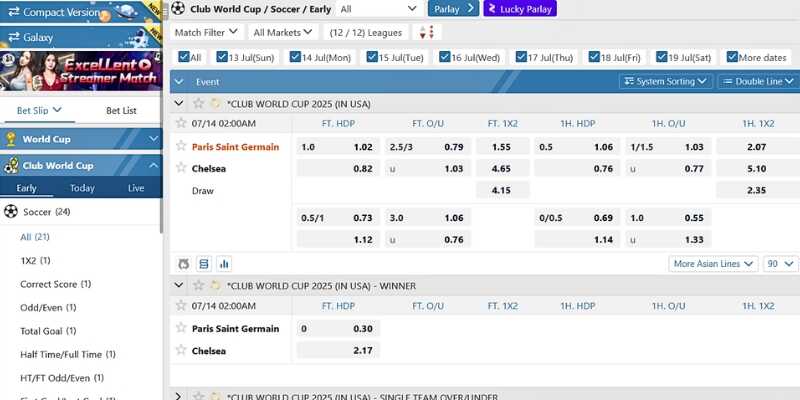Toggle the All dates checkbox
Image resolution: width=800 pixels, height=400 pixels.
(x=184, y=57)
